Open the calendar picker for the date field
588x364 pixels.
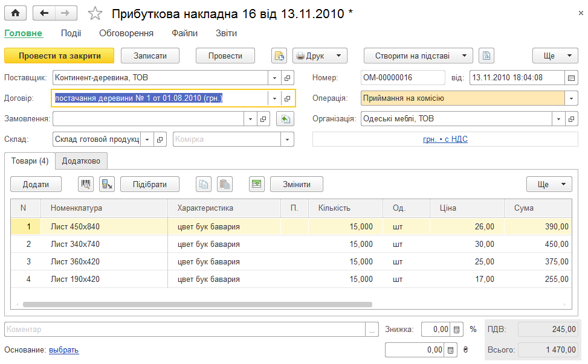click(571, 78)
